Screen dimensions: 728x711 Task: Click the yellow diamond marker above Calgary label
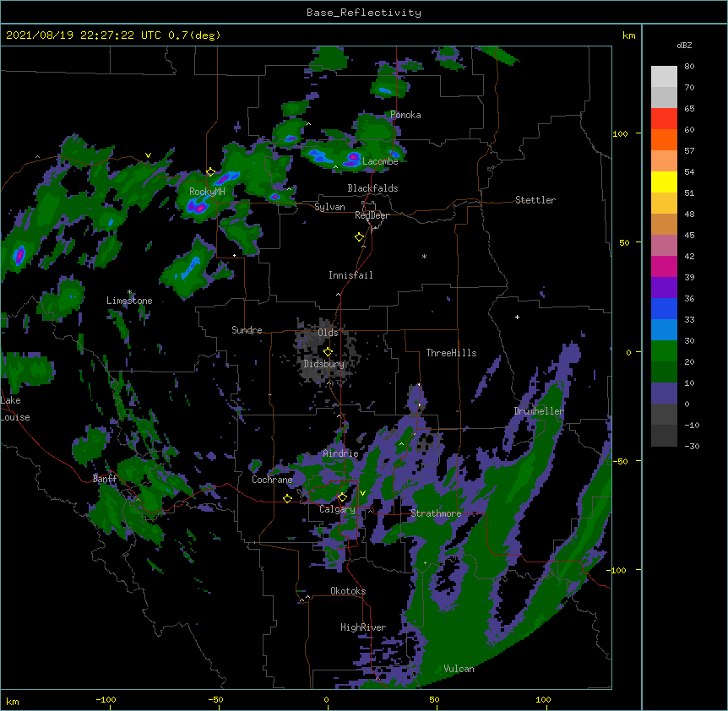[342, 497]
